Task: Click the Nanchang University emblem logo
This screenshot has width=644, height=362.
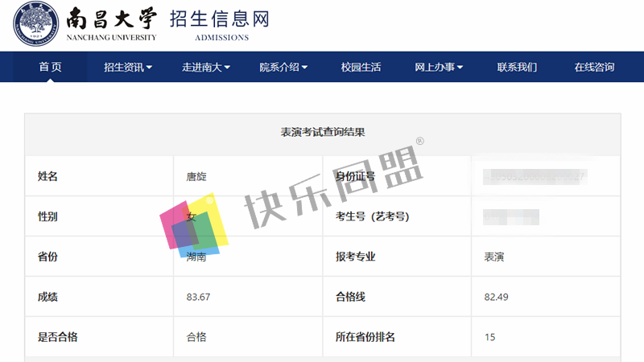Action: [35, 23]
